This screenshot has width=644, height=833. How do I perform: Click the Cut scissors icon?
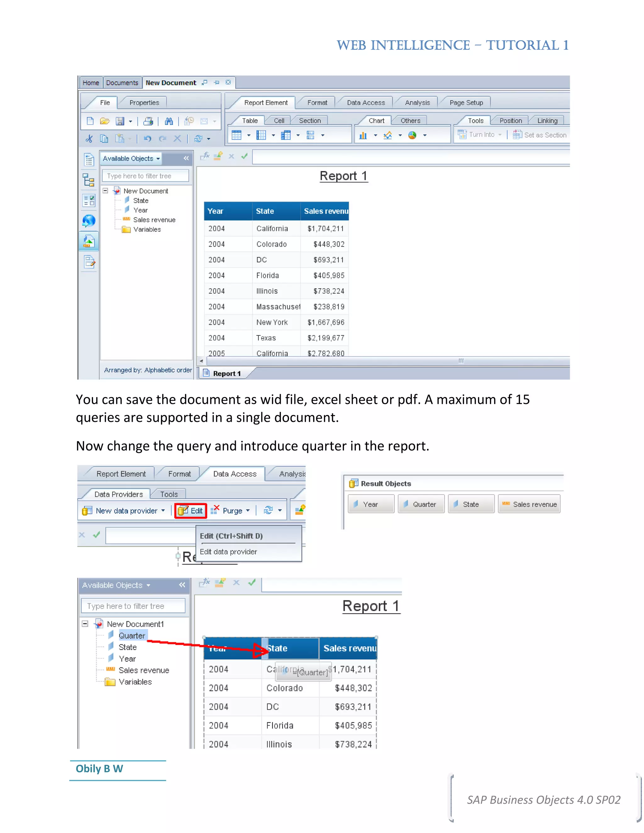coord(89,138)
